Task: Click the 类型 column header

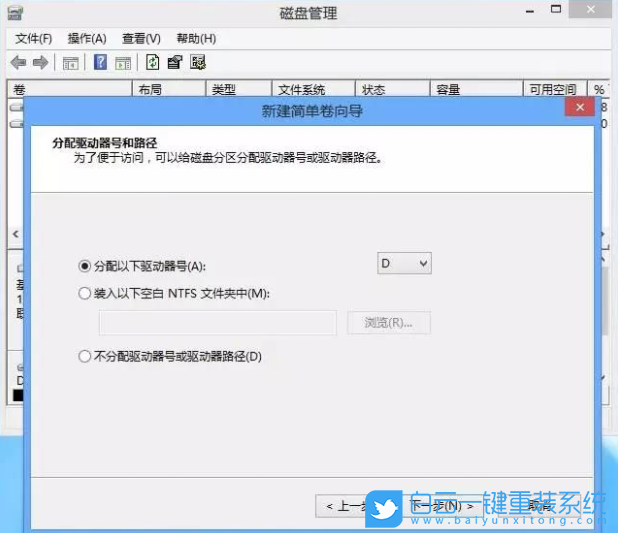Action: click(239, 89)
